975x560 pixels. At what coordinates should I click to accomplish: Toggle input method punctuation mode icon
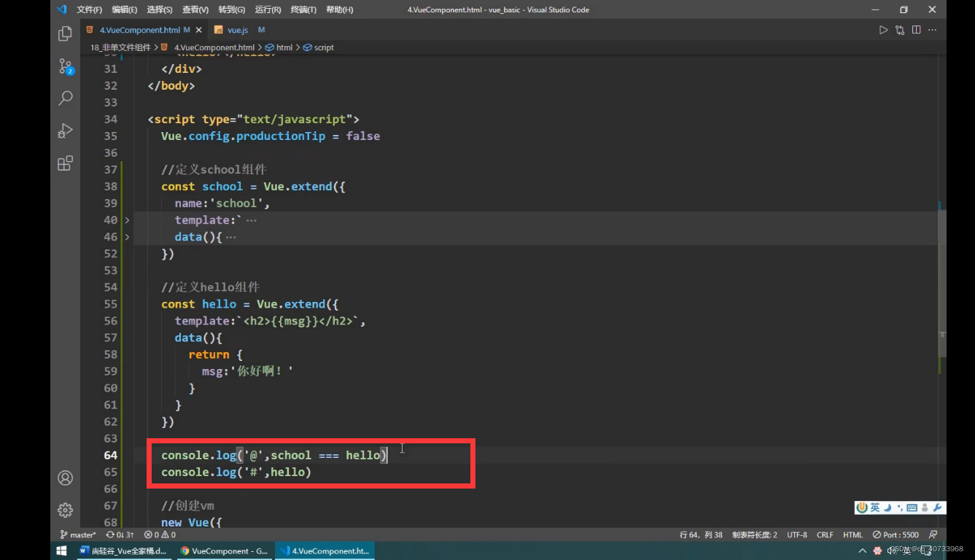click(900, 507)
